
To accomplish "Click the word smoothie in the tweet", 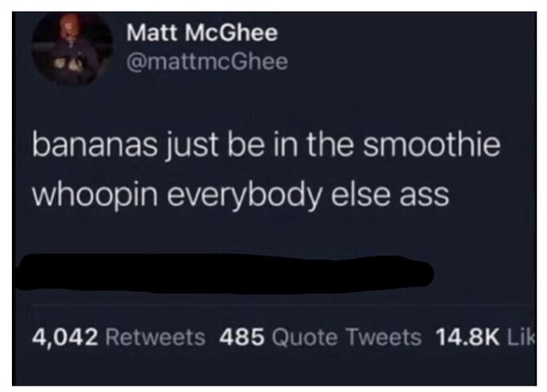I will [432, 143].
